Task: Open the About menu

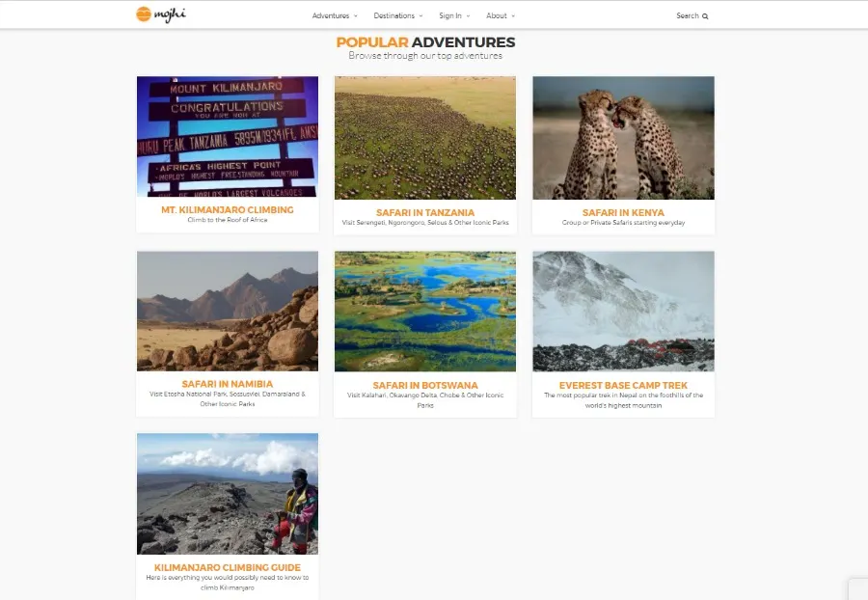Action: (x=501, y=15)
